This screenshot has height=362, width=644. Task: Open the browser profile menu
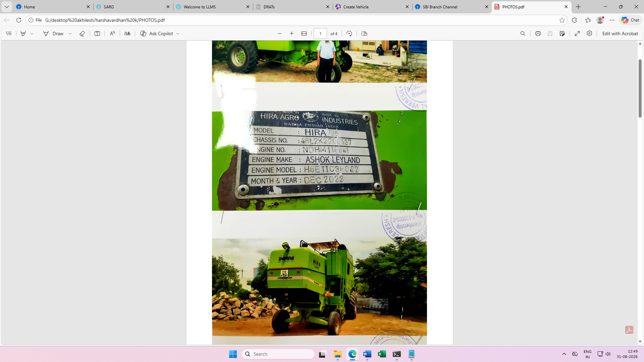tap(600, 20)
